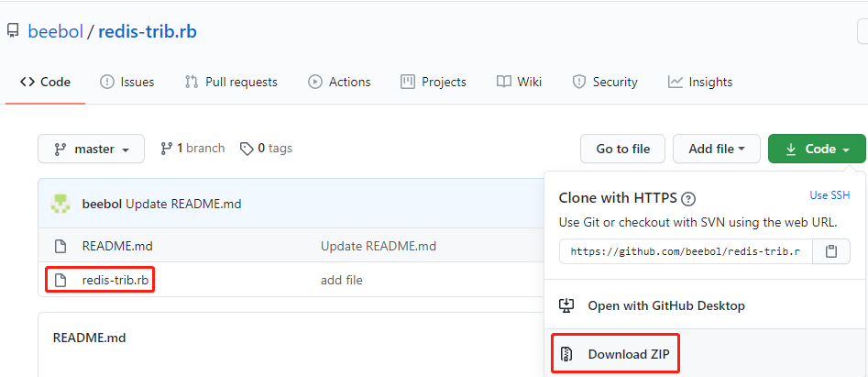Viewport: 868px width, 377px height.
Task: Open the Add file dropdown
Action: coord(717,149)
